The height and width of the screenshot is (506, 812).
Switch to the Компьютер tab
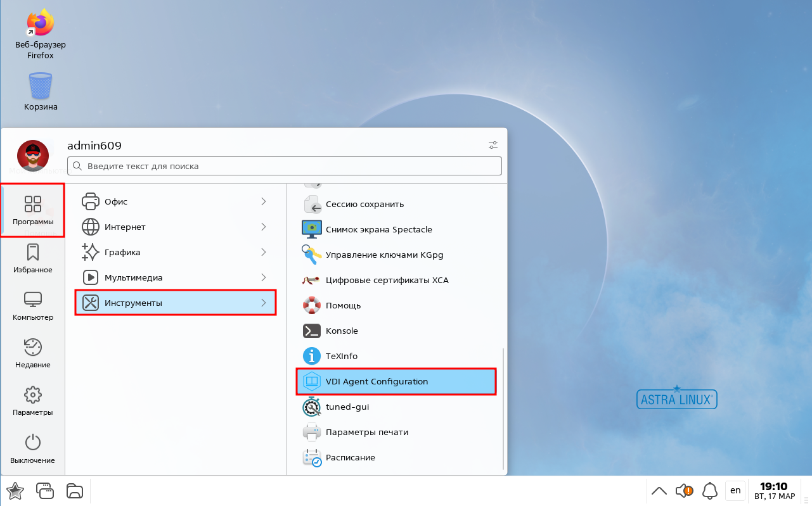(x=33, y=306)
